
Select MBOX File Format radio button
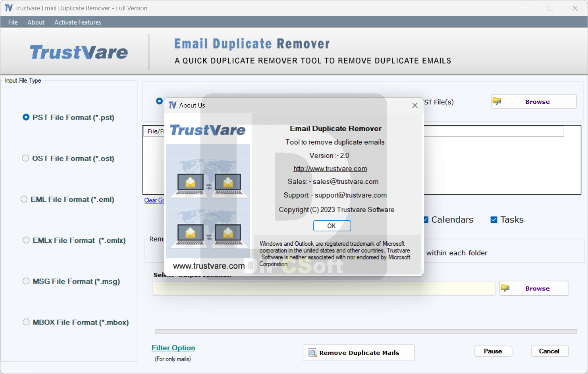[x=26, y=322]
